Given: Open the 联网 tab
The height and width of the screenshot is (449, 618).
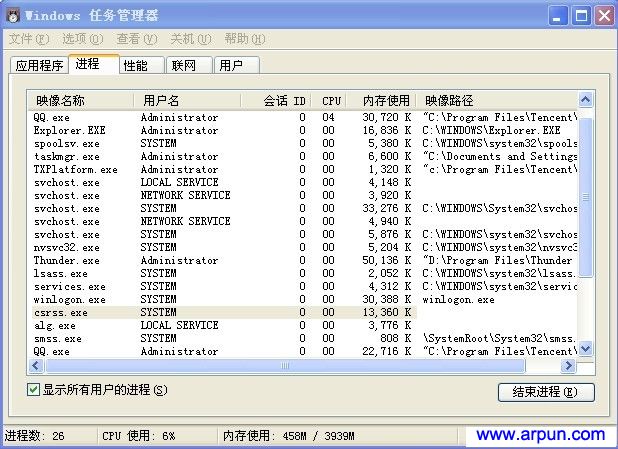Looking at the screenshot, I should 189,65.
